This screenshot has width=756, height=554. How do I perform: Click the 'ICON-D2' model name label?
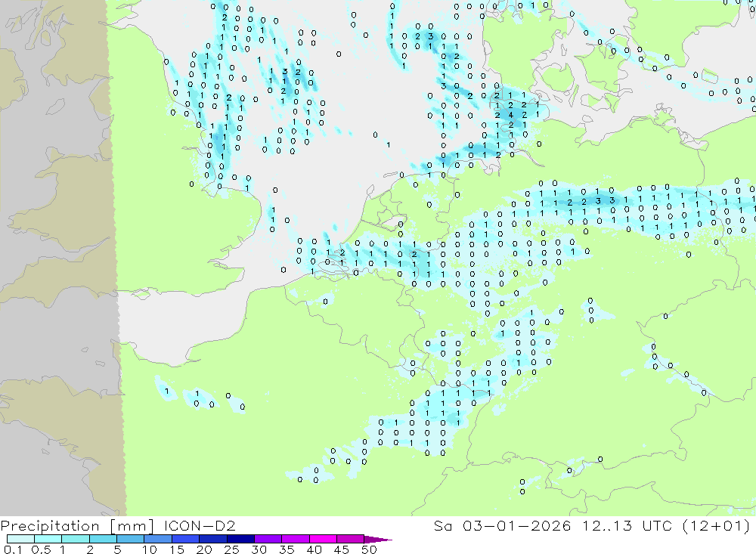click(200, 526)
